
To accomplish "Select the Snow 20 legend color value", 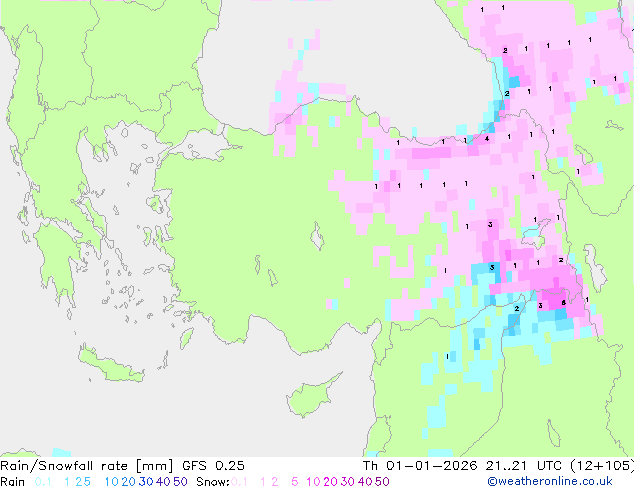I will 330,482.
